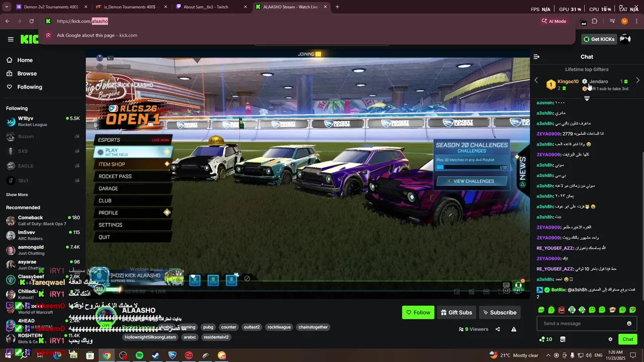Open W1llyv channel in Following list
The width and height of the screenshot is (644, 362).
(x=43, y=121)
